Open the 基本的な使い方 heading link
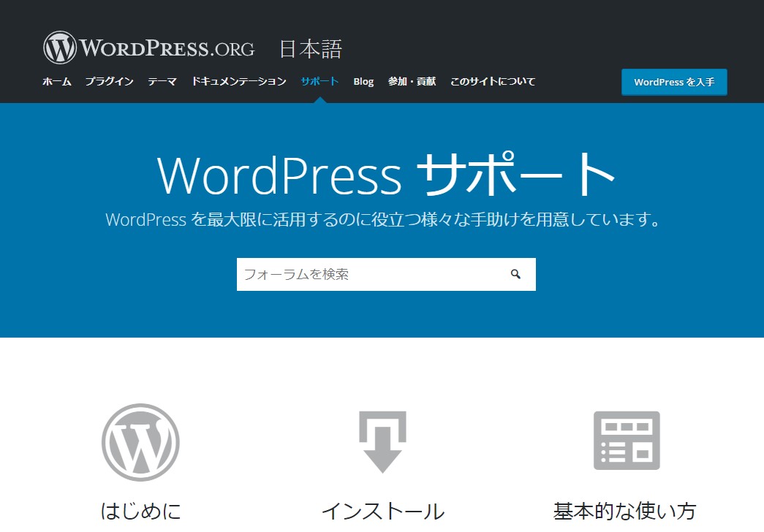This screenshot has height=532, width=764. click(x=624, y=511)
